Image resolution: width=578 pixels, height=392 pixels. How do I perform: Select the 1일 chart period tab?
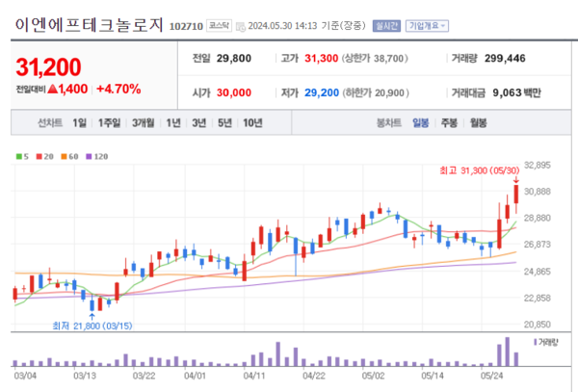(x=80, y=123)
